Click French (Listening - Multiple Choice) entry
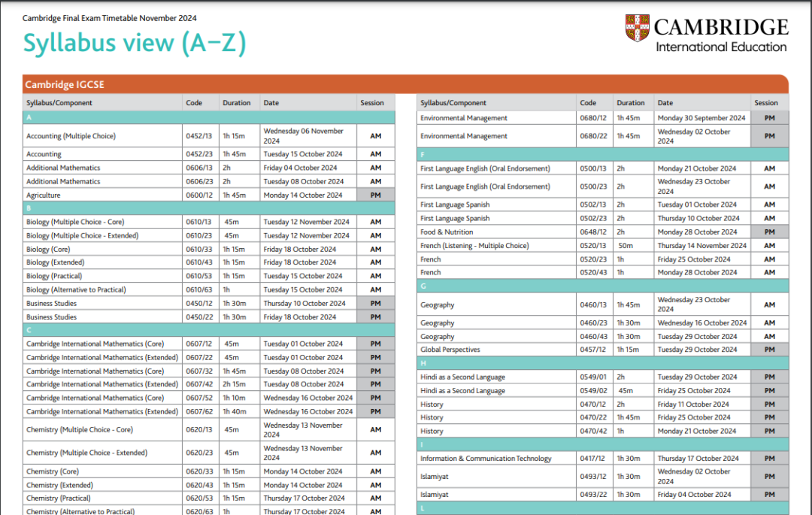 point(474,246)
